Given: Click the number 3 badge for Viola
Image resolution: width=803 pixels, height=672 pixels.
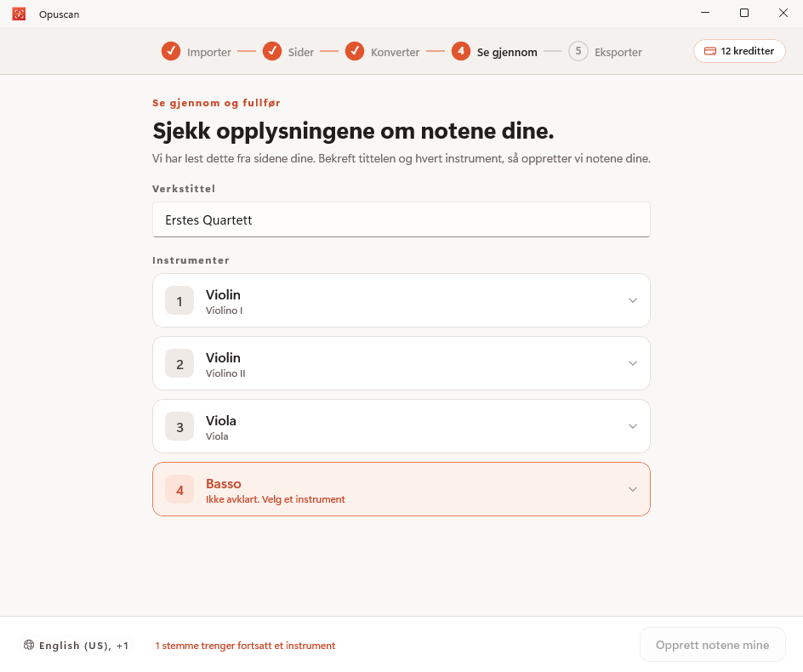Looking at the screenshot, I should click(179, 427).
